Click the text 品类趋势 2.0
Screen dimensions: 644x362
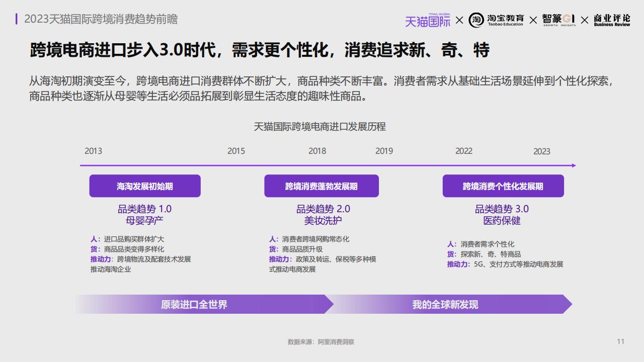coord(323,209)
